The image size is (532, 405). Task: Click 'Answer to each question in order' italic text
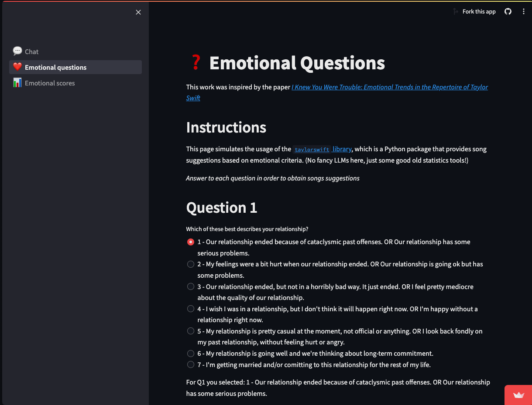[273, 178]
